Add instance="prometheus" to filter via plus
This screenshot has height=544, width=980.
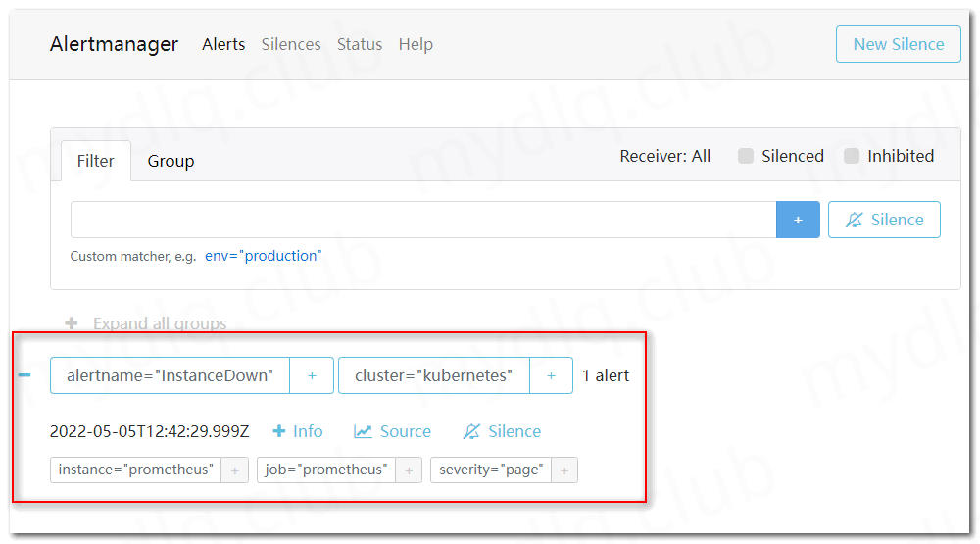click(235, 470)
